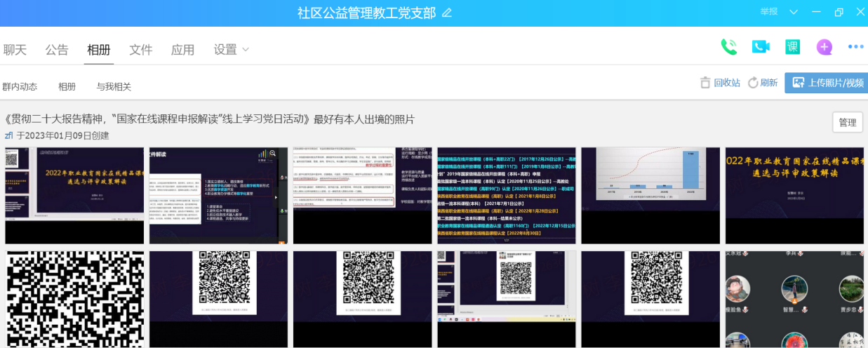Open title bar dropdown arrow next to 举报
The width and height of the screenshot is (868, 348).
(794, 12)
